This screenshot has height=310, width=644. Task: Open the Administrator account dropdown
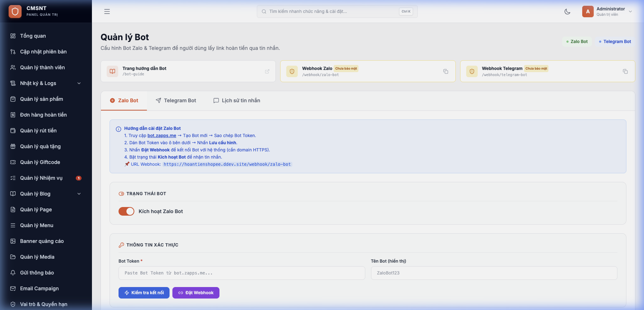click(630, 11)
